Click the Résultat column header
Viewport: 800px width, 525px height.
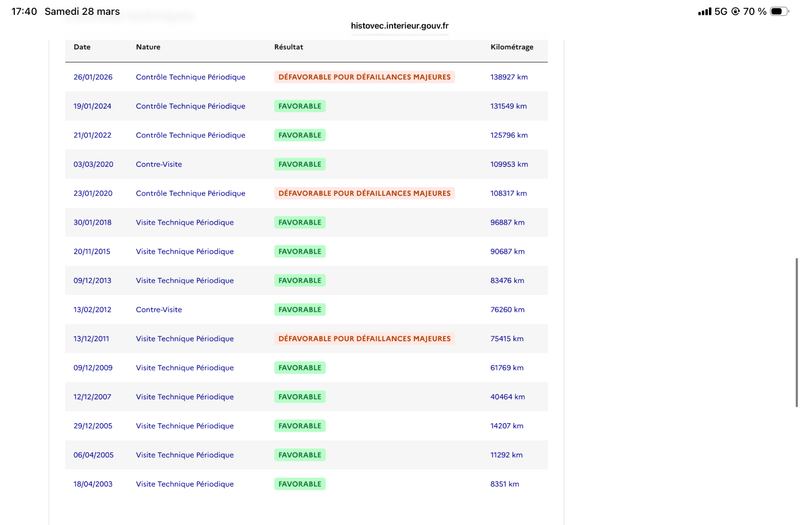[289, 47]
